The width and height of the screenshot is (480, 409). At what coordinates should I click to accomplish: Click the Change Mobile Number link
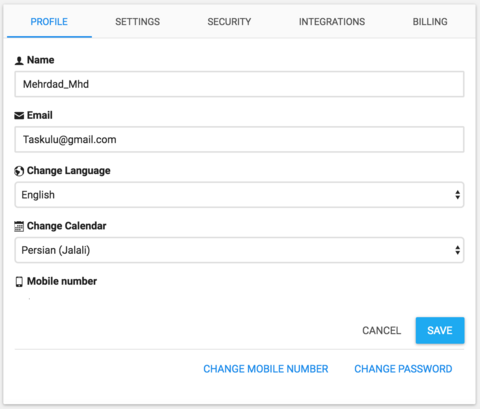(x=266, y=369)
